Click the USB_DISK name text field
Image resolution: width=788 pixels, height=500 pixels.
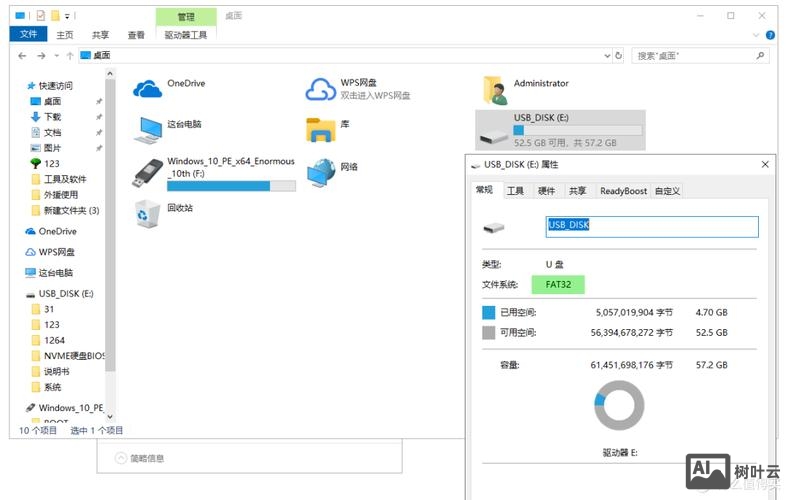pos(651,226)
